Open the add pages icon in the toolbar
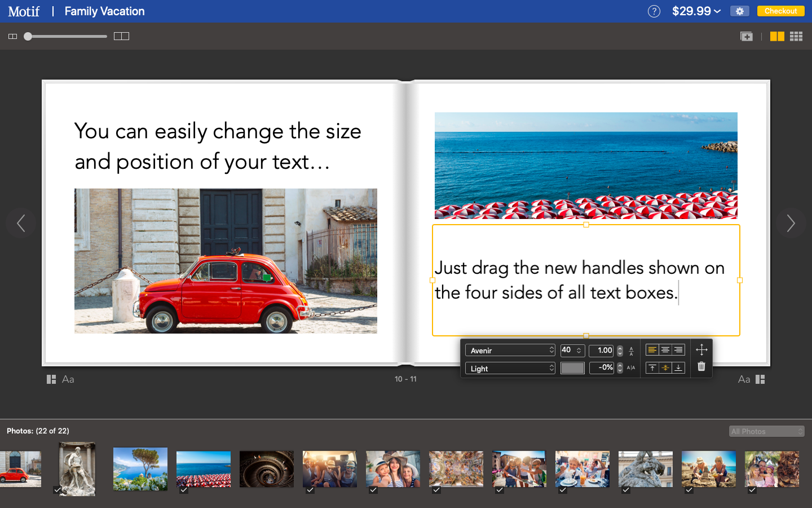Screen dimensions: 812x508 tap(746, 36)
